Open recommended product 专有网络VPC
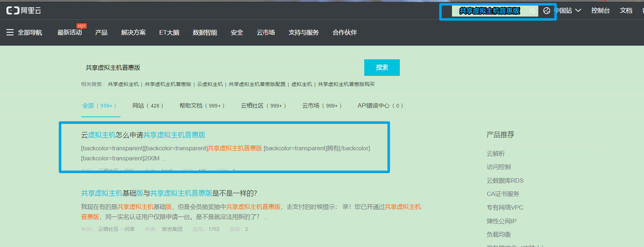 [505, 207]
